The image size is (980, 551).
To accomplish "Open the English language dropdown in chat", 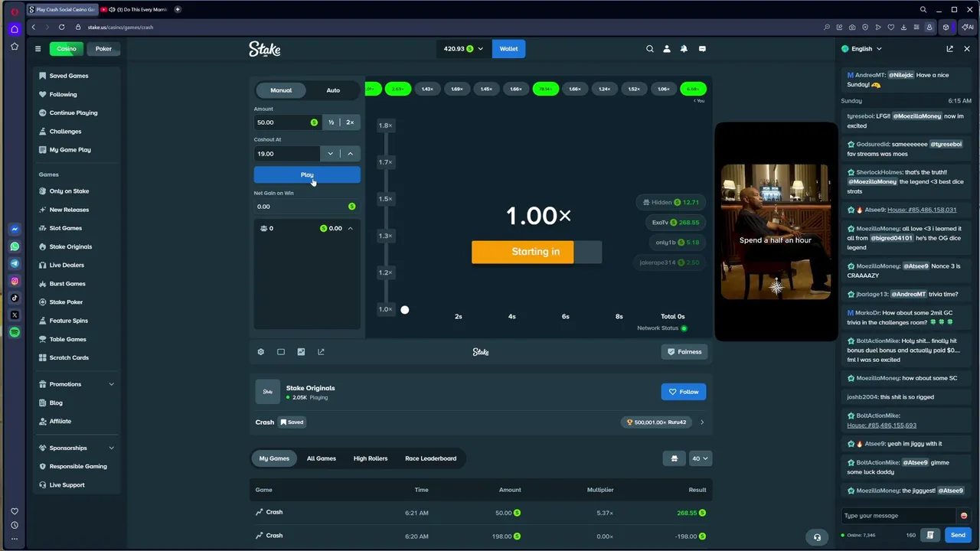I will click(x=862, y=49).
